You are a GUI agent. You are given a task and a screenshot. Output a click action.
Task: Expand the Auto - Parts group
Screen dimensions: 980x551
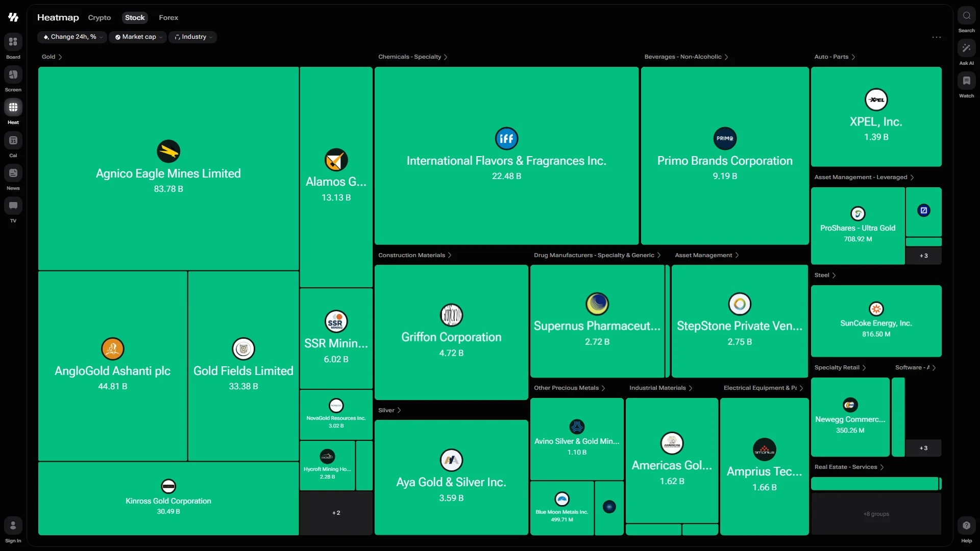[x=835, y=57]
